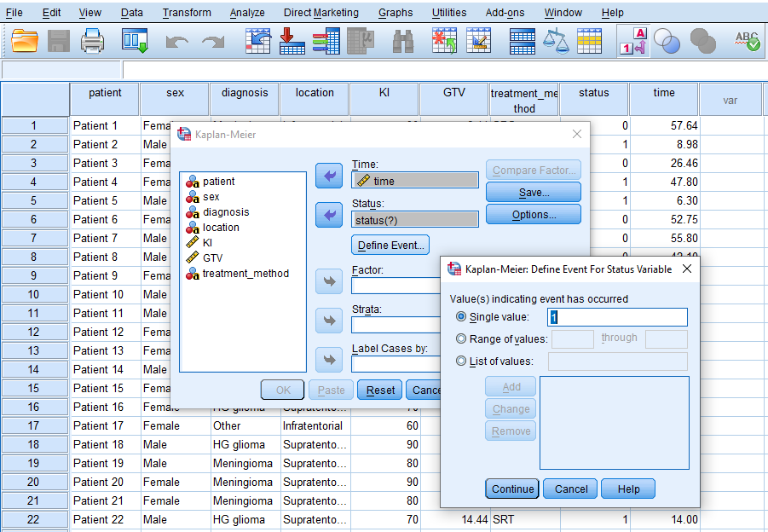
Task: Select the diagnosis variable in the variable list
Action: [x=226, y=211]
